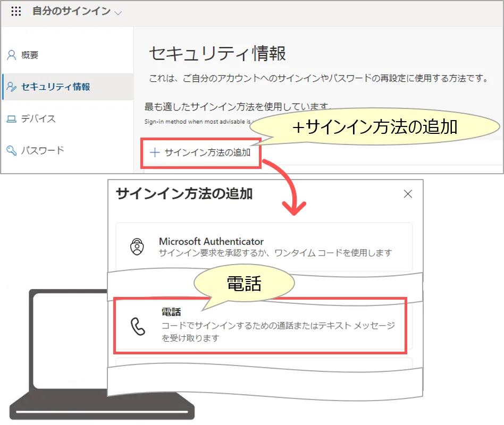Image resolution: width=504 pixels, height=425 pixels.
Task: Click the phone handset icon
Action: tap(138, 327)
